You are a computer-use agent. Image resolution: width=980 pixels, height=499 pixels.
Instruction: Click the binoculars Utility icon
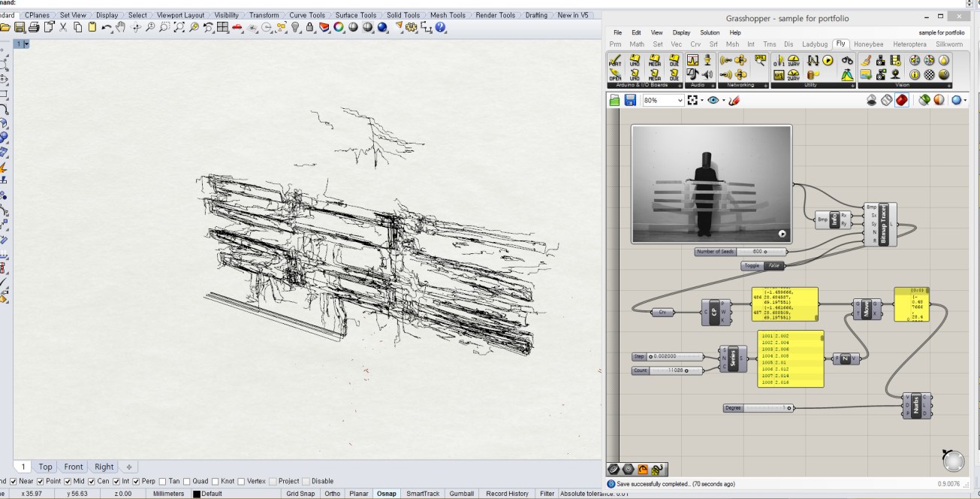point(848,61)
